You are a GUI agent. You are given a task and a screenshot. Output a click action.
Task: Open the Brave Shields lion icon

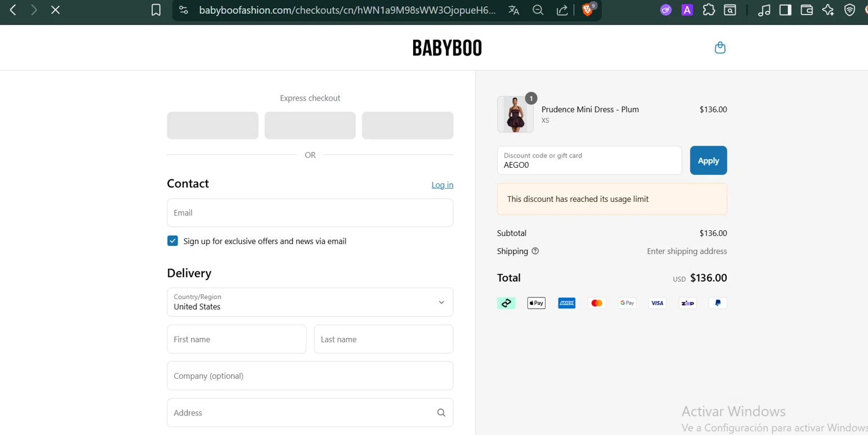coord(588,9)
